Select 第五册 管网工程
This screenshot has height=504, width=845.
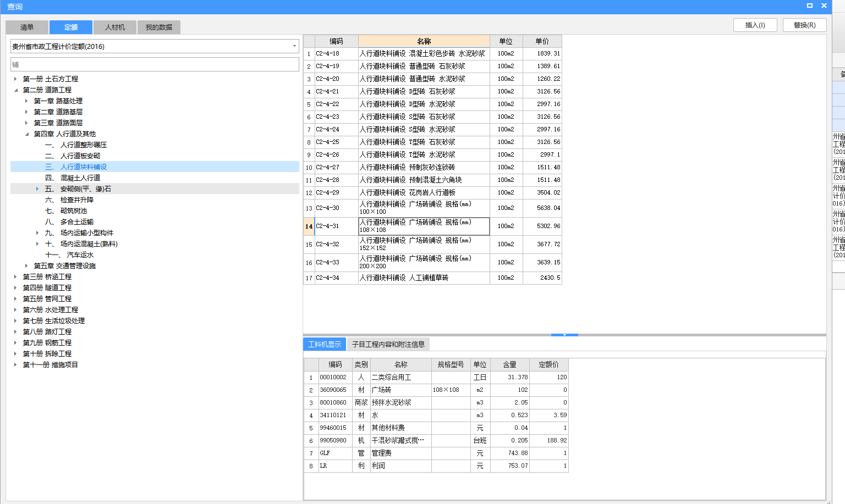tap(47, 298)
